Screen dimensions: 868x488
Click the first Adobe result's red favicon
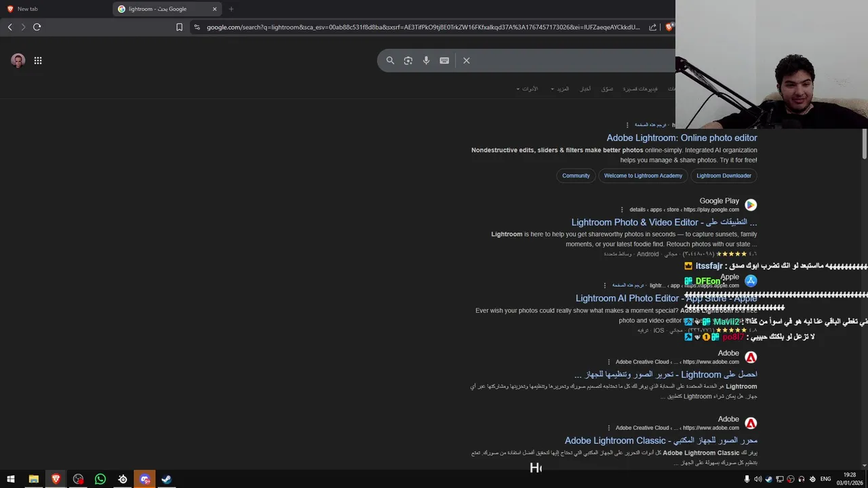pos(751,357)
